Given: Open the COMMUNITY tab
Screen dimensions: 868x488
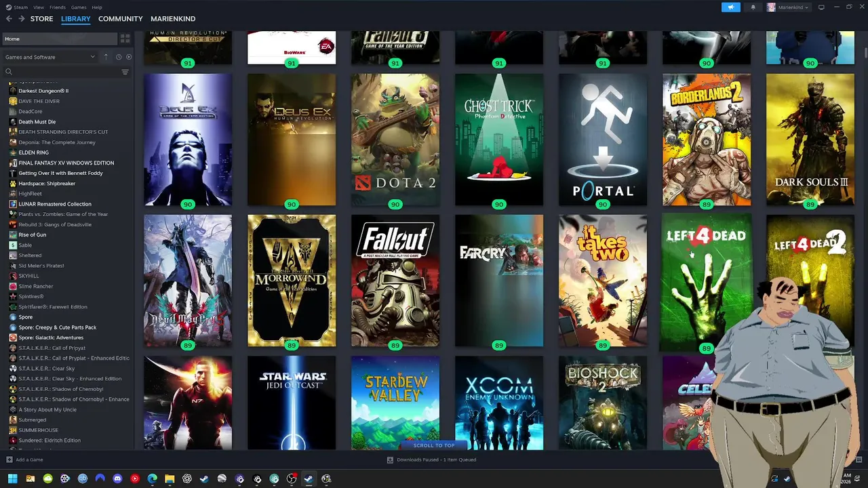Looking at the screenshot, I should click(x=120, y=19).
